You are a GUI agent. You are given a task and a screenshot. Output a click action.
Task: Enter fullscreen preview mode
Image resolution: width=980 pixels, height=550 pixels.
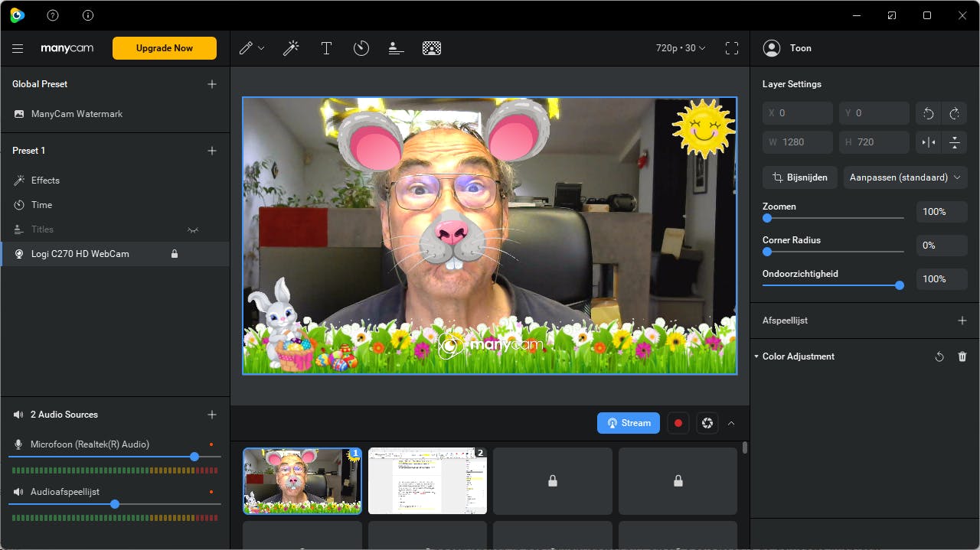click(x=732, y=48)
